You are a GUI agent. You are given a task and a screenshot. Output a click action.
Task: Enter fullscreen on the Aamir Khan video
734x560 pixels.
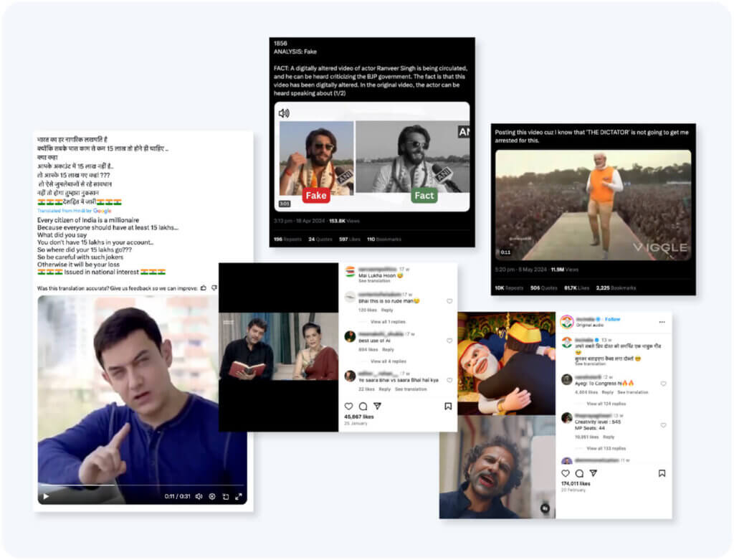[240, 496]
